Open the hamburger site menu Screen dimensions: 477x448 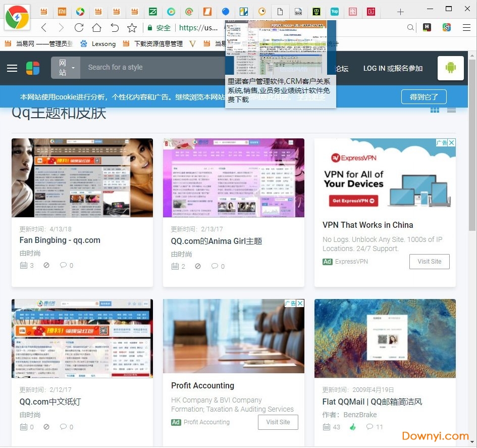(12, 68)
